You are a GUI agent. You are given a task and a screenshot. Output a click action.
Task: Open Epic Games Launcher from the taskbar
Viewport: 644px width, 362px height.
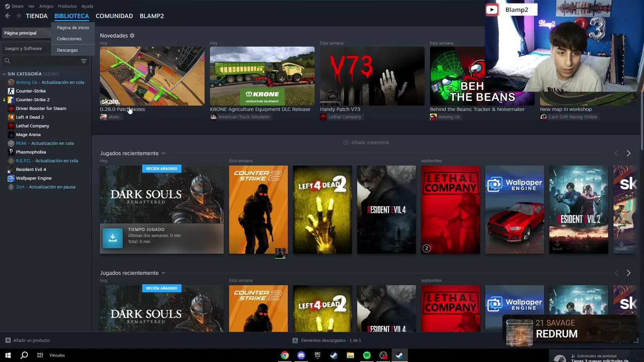(317, 355)
